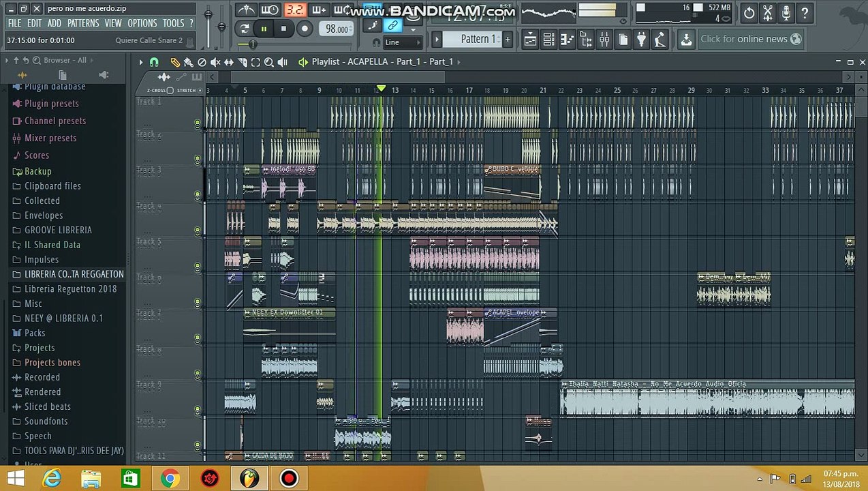Image resolution: width=868 pixels, height=491 pixels.
Task: Stop playback with the stop button
Action: pyautogui.click(x=283, y=29)
